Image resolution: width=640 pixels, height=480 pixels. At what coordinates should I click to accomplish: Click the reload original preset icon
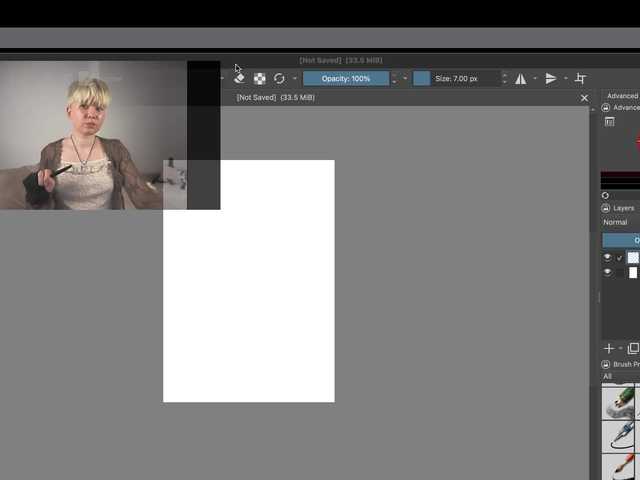(279, 78)
